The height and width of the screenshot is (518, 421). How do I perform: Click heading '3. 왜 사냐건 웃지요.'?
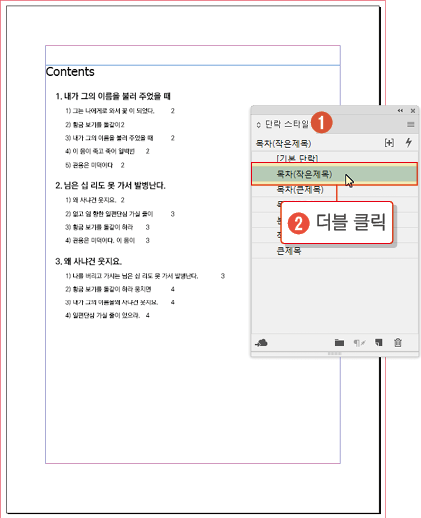[89, 261]
